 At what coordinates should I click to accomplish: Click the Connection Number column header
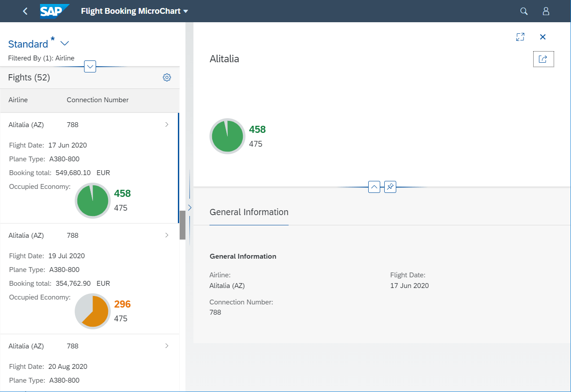97,100
